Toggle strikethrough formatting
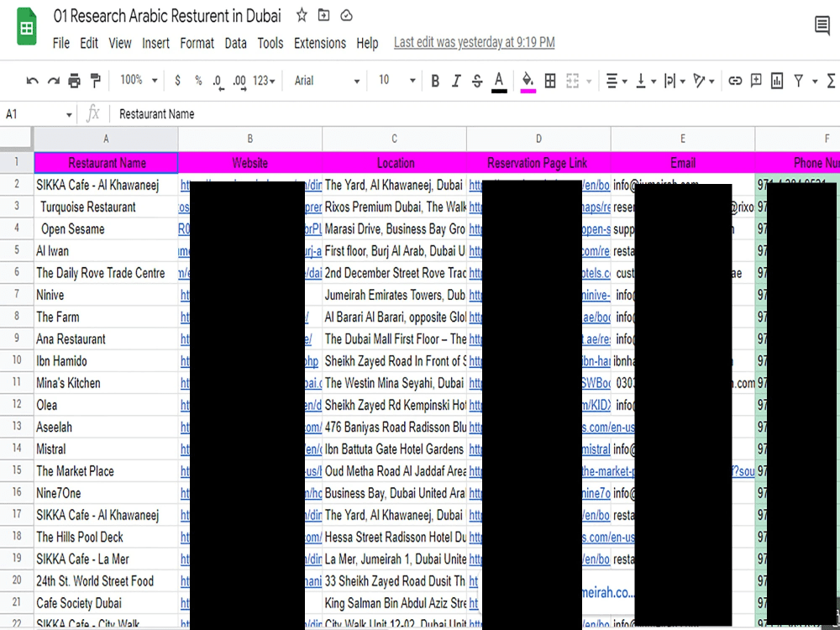Screen dimensions: 840x630 pos(477,81)
